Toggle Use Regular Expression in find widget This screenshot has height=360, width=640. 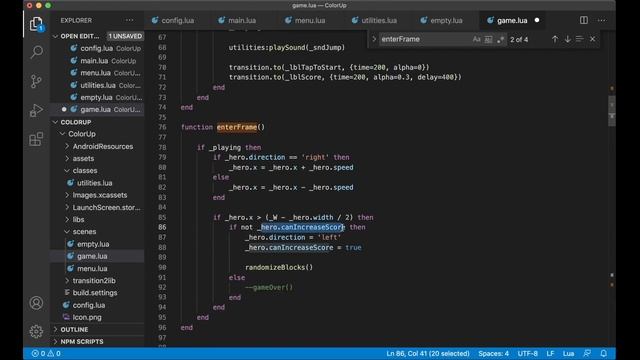point(500,39)
